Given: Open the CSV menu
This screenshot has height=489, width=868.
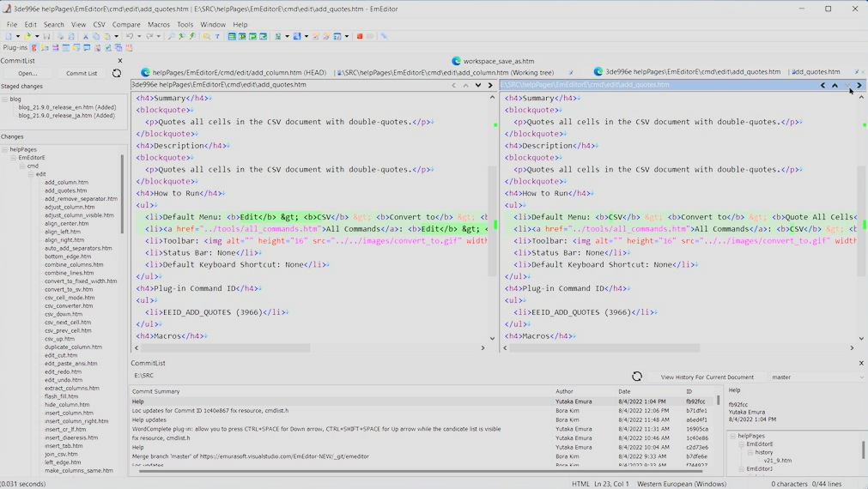Looking at the screenshot, I should click(99, 24).
